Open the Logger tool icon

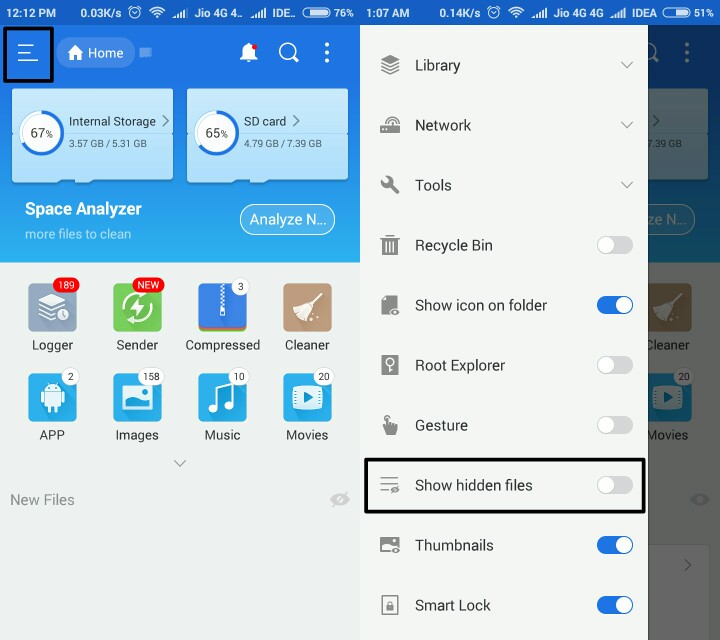(x=52, y=307)
